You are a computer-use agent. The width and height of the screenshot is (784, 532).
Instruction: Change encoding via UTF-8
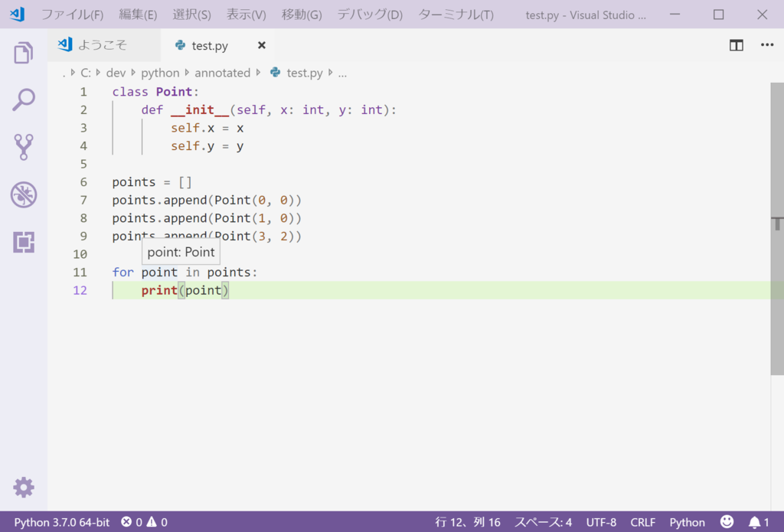tap(601, 523)
